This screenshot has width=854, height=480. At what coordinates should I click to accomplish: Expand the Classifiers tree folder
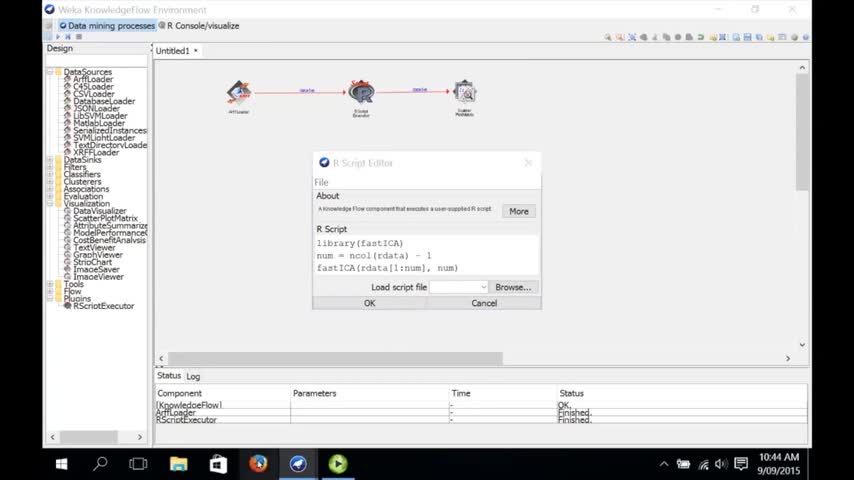[x=50, y=174]
